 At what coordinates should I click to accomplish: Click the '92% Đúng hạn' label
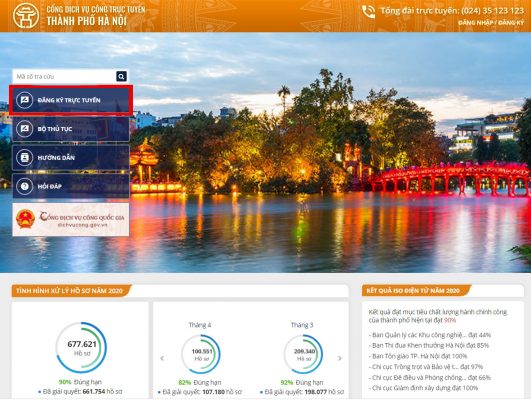[302, 382]
